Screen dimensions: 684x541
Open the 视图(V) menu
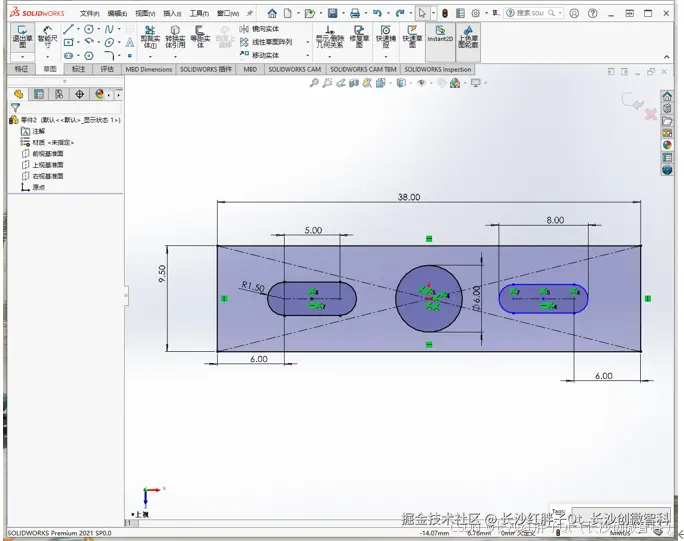(x=145, y=14)
